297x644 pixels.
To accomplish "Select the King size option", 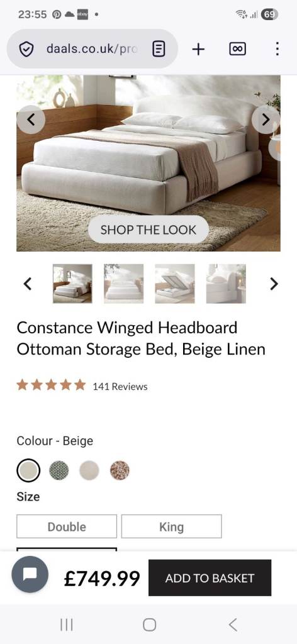I will pyautogui.click(x=171, y=526).
